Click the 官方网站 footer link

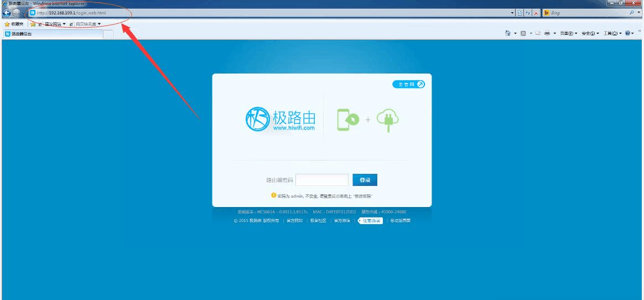pyautogui.click(x=294, y=221)
